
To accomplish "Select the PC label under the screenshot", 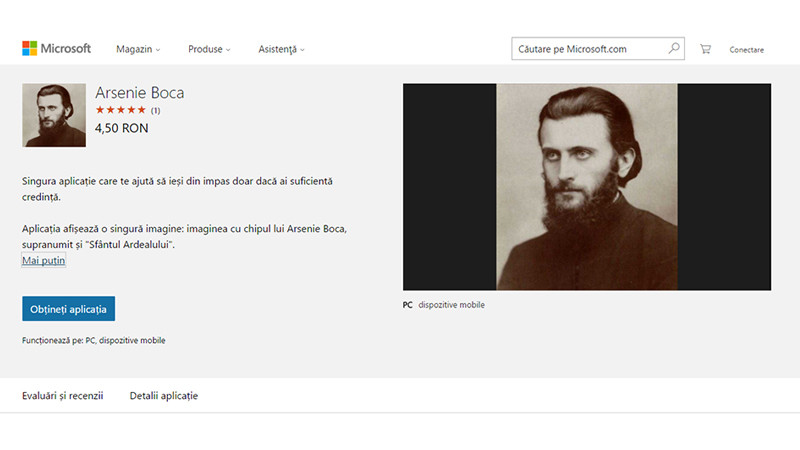I will point(408,305).
